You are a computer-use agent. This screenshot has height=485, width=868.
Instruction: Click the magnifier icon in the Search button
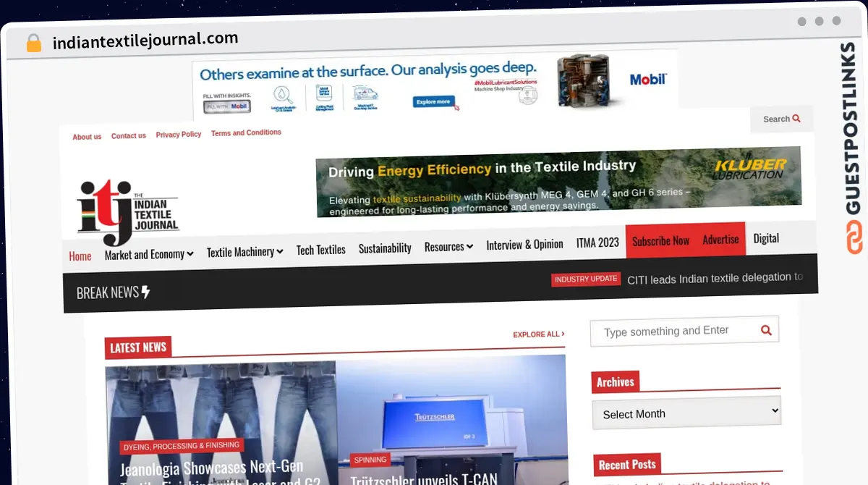pos(796,118)
